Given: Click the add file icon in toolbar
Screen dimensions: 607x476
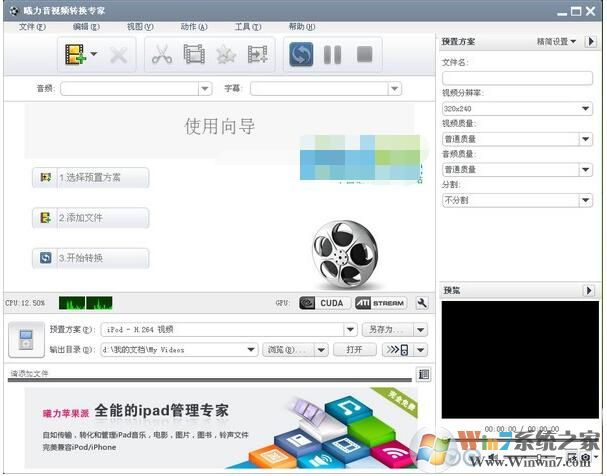Looking at the screenshot, I should (75, 54).
